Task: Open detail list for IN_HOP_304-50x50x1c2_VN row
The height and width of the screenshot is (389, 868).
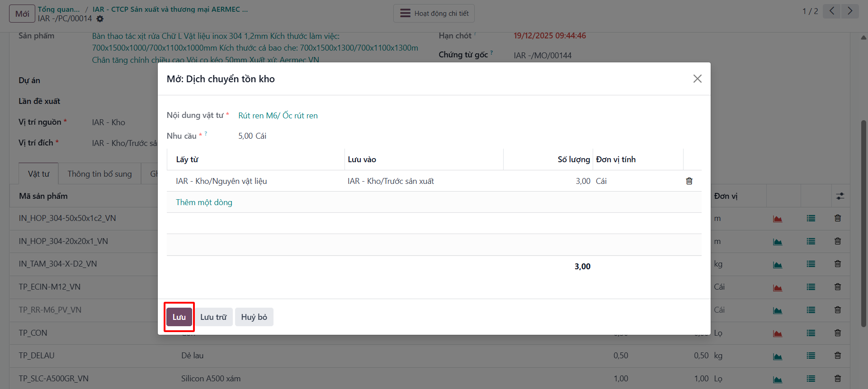Action: tap(811, 218)
